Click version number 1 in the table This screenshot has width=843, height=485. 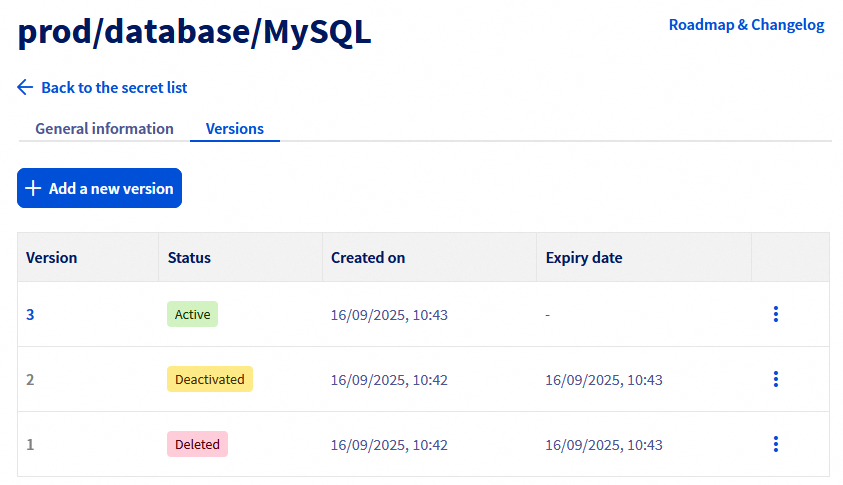30,444
